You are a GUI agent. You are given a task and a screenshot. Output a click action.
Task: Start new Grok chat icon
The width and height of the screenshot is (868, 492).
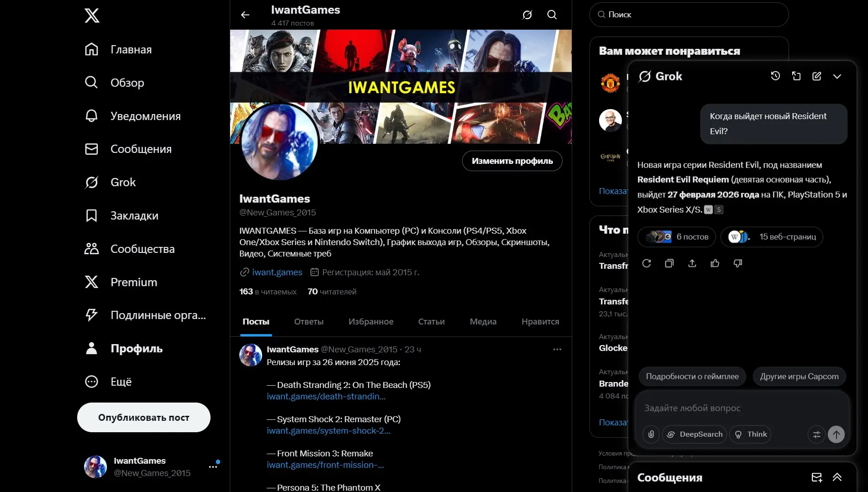817,76
